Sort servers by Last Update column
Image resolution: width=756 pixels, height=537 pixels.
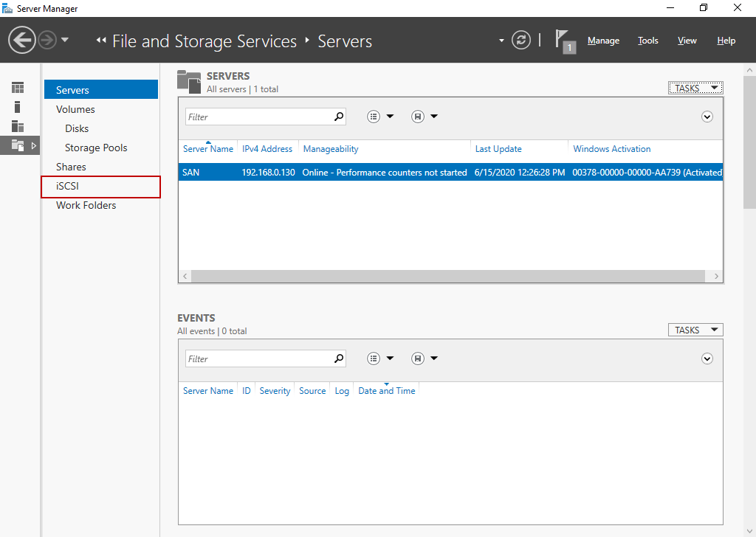point(498,149)
